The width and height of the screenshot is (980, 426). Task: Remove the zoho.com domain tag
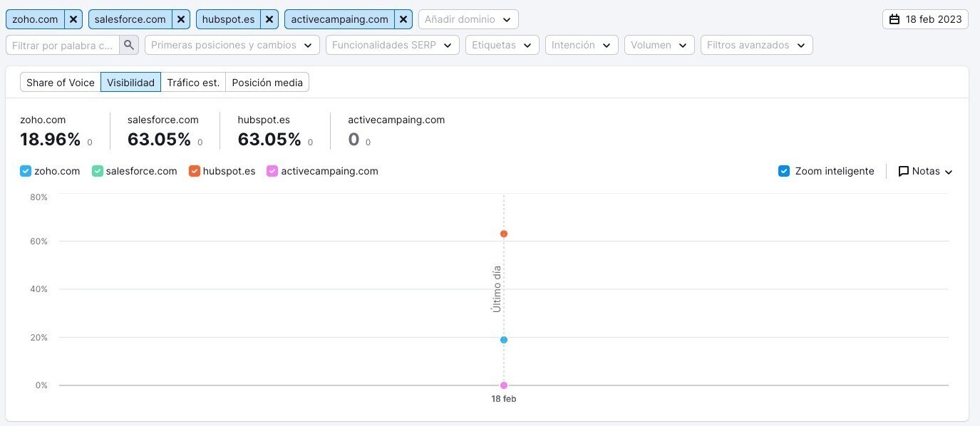point(73,19)
